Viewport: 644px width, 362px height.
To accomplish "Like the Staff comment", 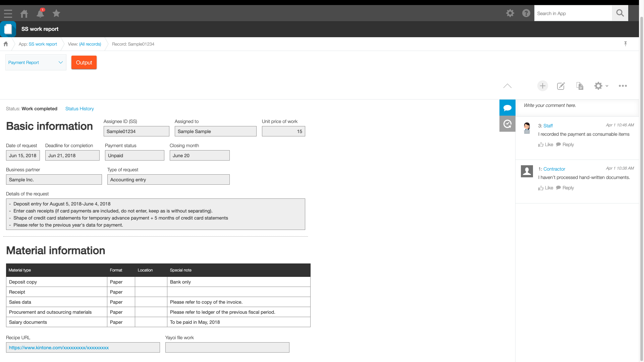I will click(x=546, y=144).
